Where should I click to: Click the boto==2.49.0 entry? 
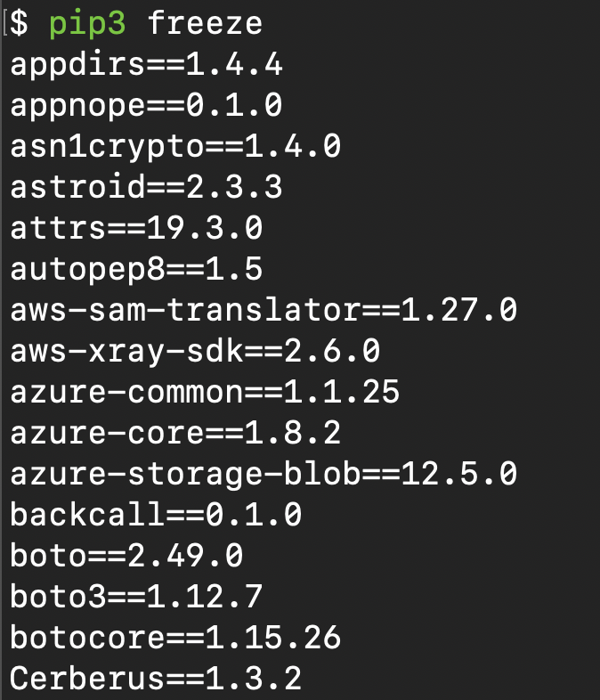click(x=126, y=557)
